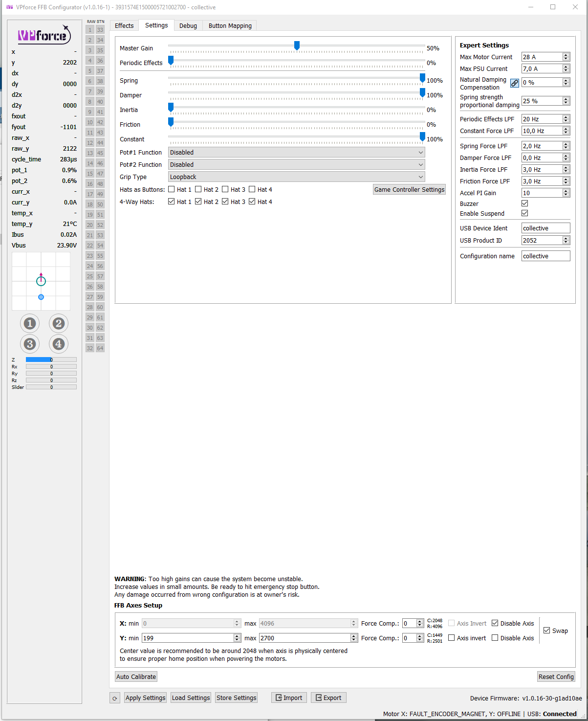This screenshot has height=721, width=588.
Task: Click the VPforce app icon in title bar
Action: [9, 7]
